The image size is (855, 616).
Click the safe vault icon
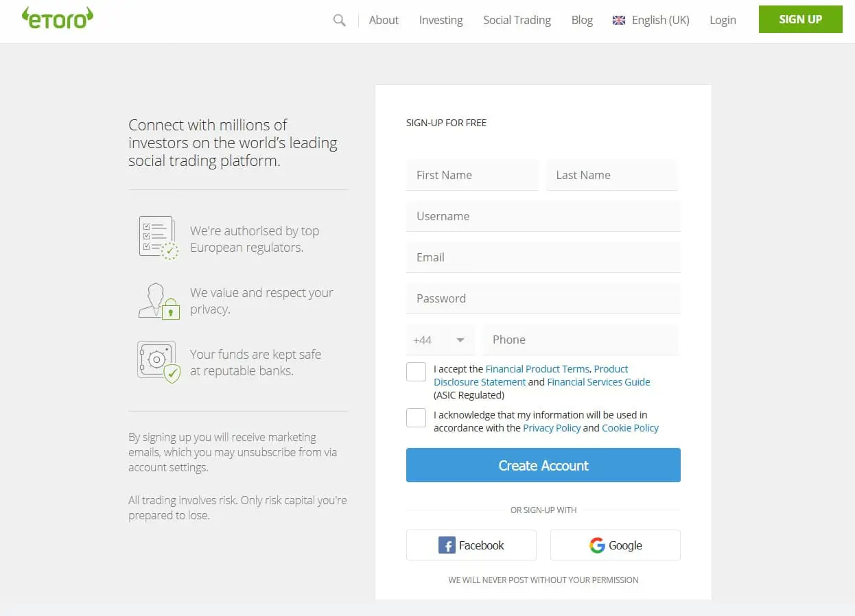(157, 362)
